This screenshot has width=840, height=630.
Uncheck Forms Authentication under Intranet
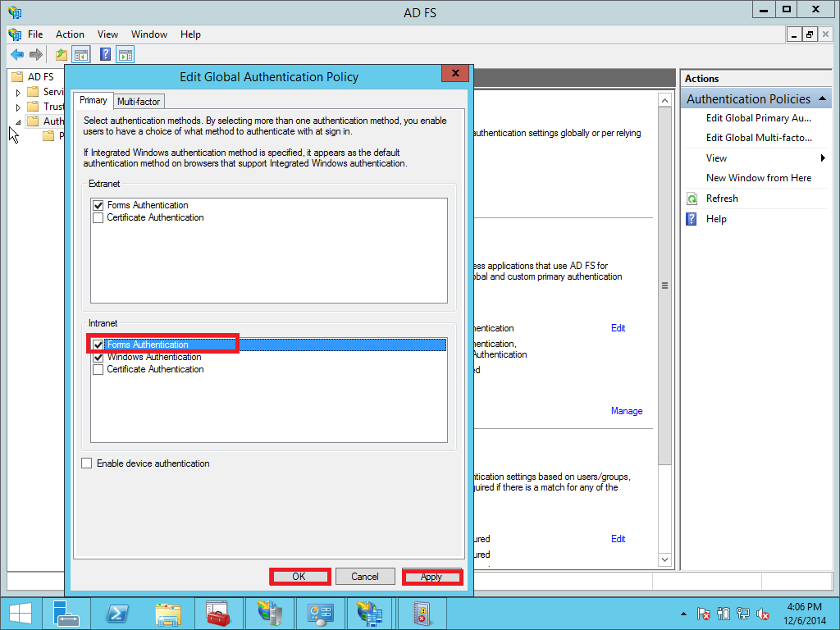(98, 345)
